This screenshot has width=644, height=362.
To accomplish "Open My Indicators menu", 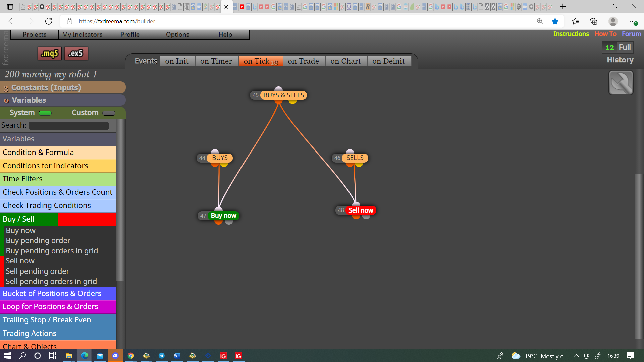I will 82,34.
